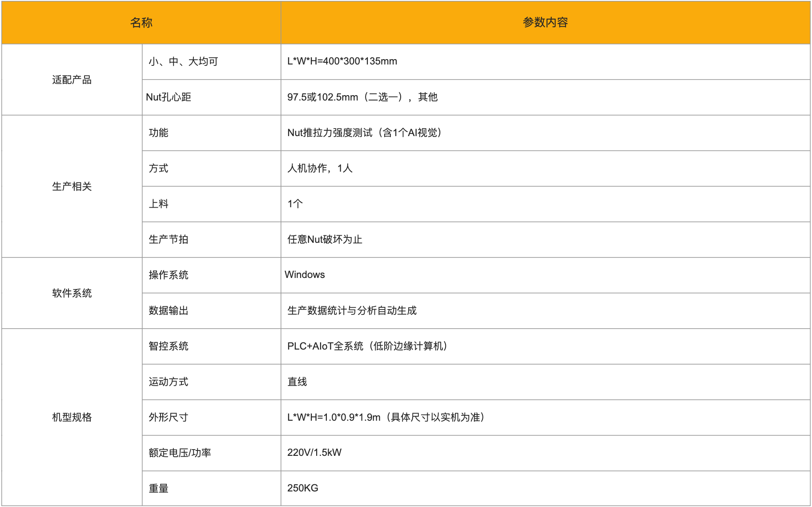This screenshot has height=507, width=812.
Task: Click the 97.5或102.5mm value cell
Action: point(362,97)
